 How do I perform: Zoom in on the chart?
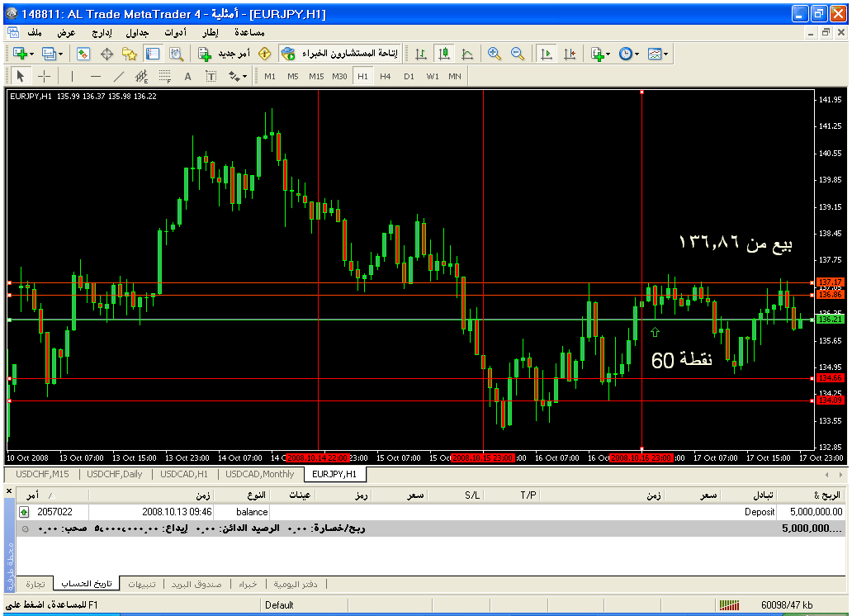[495, 54]
